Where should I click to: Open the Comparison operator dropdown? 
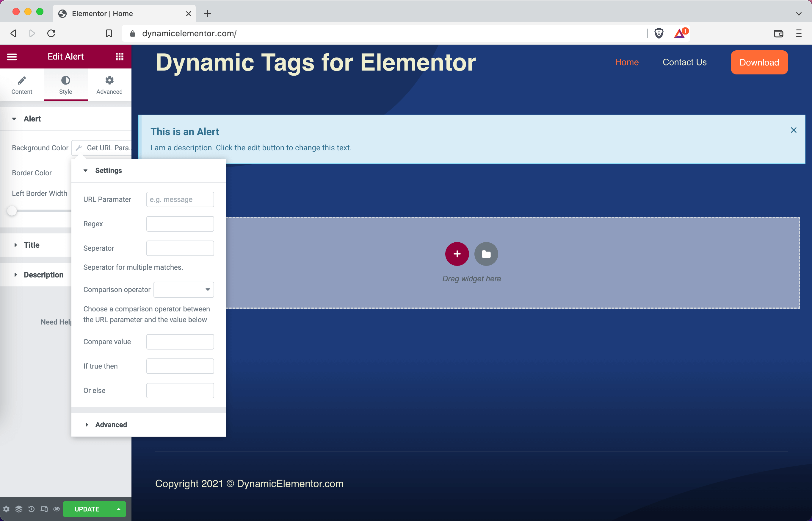(184, 290)
